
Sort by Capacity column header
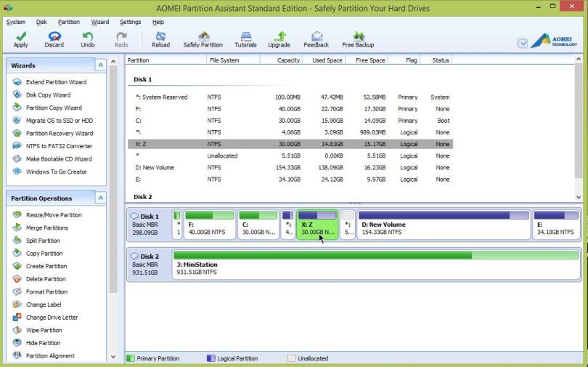[x=281, y=60]
